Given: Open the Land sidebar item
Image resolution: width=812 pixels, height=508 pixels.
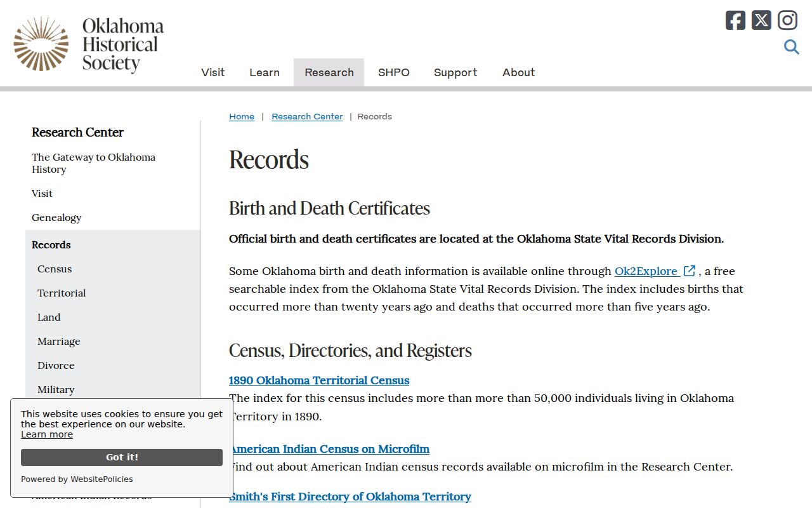Looking at the screenshot, I should (49, 317).
